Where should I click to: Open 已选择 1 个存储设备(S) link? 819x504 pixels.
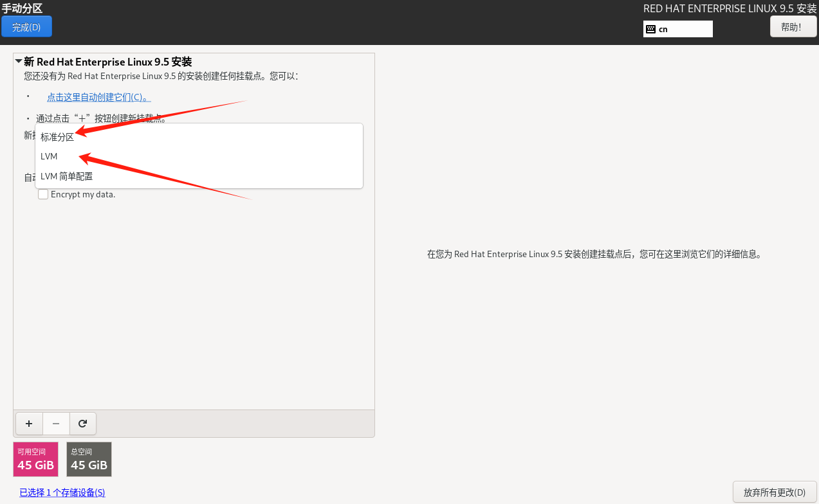(62, 492)
